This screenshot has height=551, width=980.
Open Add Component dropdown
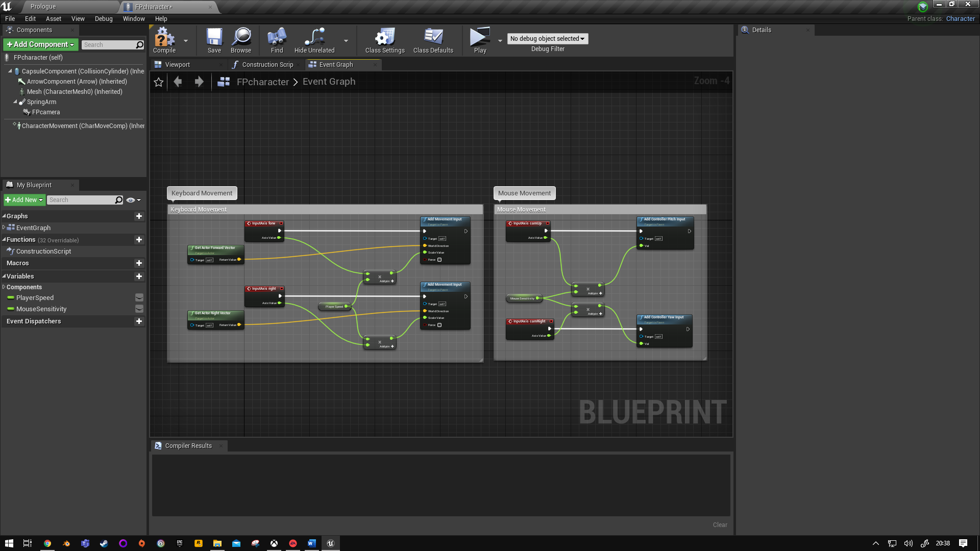click(x=41, y=45)
